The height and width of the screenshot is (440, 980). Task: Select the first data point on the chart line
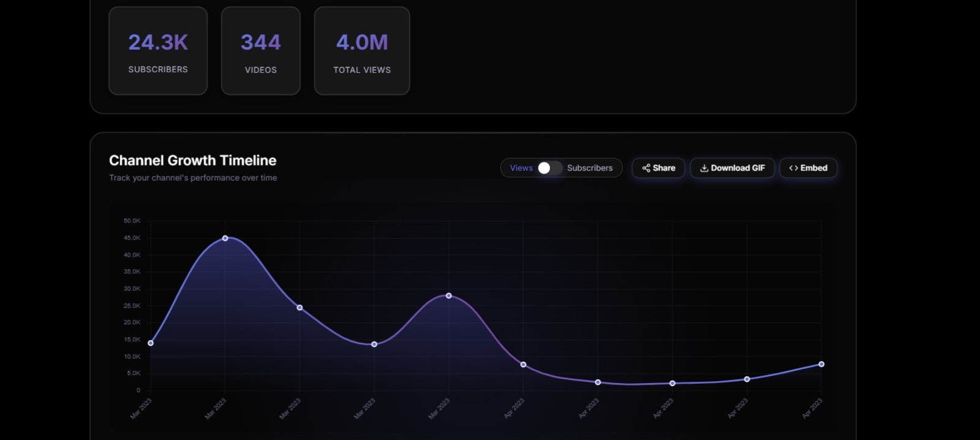151,343
